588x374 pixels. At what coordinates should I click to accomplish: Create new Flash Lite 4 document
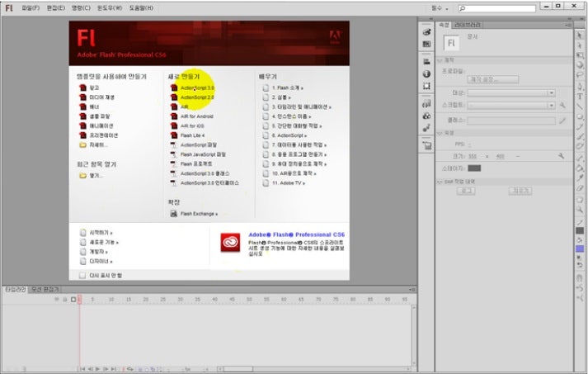(192, 135)
